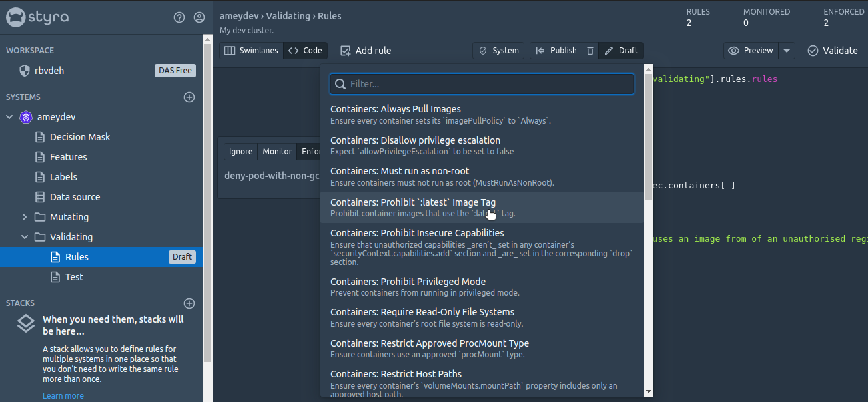868x402 pixels.
Task: Set rule to Monitor mode
Action: (277, 152)
